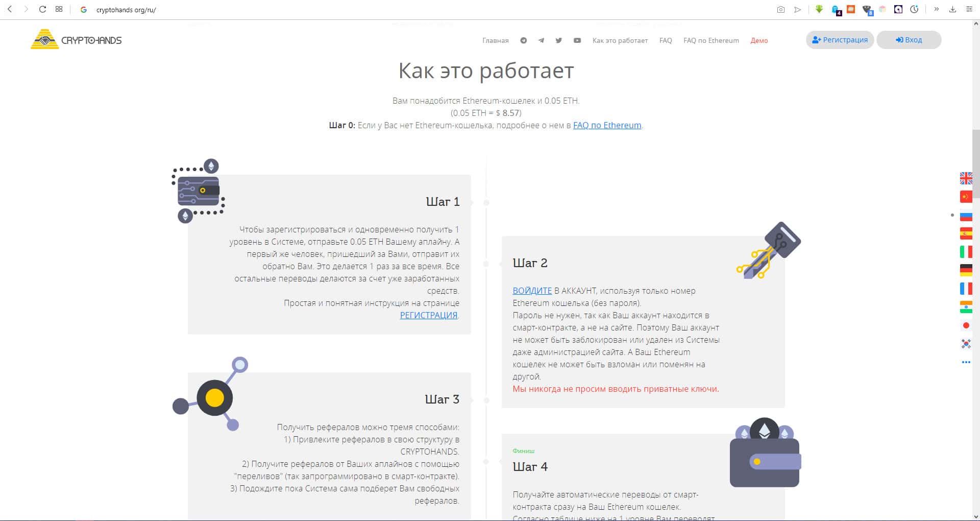Viewport: 980px width, 521px height.
Task: Click the Шаг 3 heading
Action: coord(442,399)
